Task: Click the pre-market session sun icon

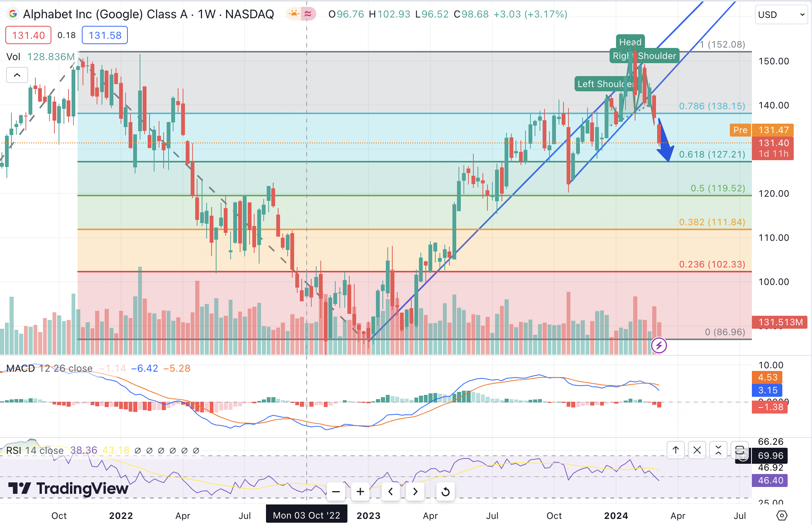Action: pyautogui.click(x=294, y=14)
